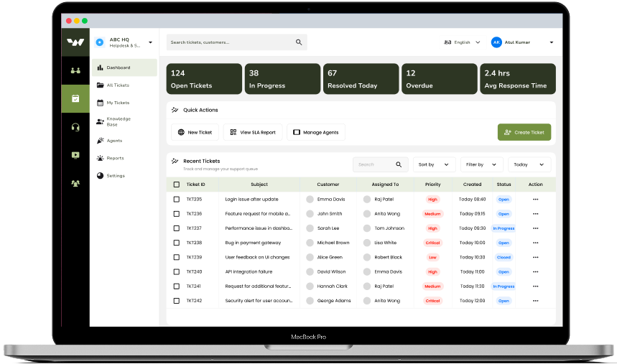The image size is (617, 364).
Task: Open Settings in the side menu
Action: [124, 176]
